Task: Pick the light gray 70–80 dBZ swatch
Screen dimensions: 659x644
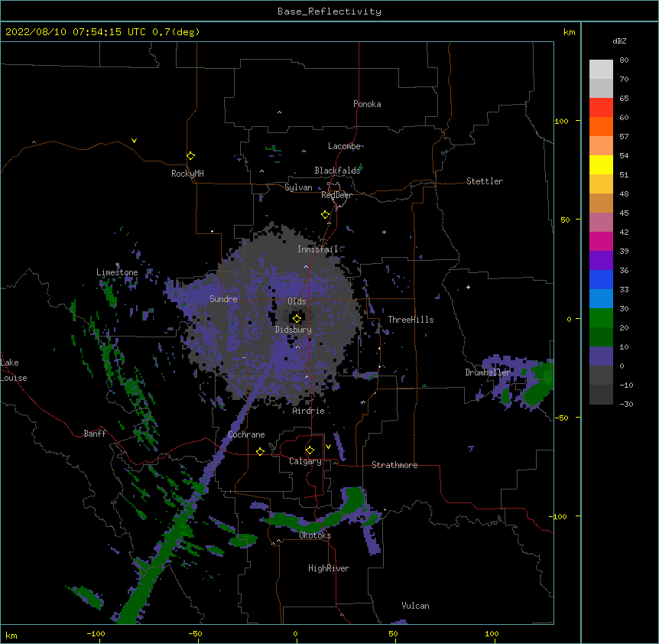Action: coord(601,70)
